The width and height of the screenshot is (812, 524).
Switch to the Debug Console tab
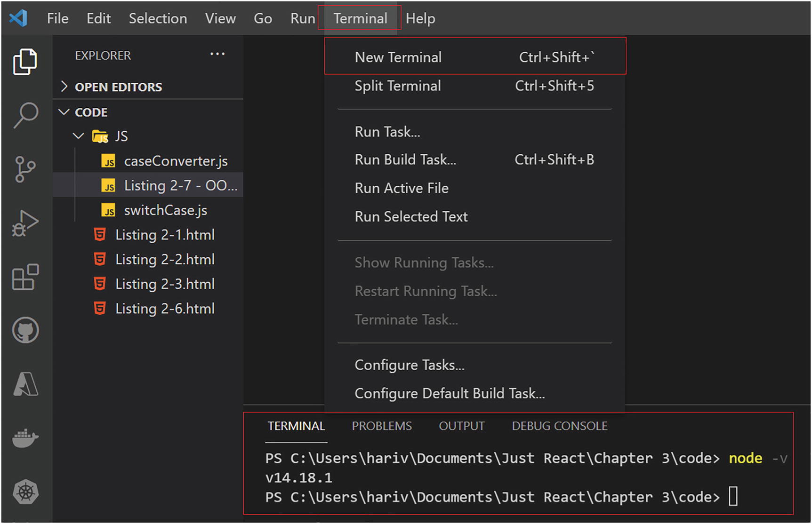point(559,426)
